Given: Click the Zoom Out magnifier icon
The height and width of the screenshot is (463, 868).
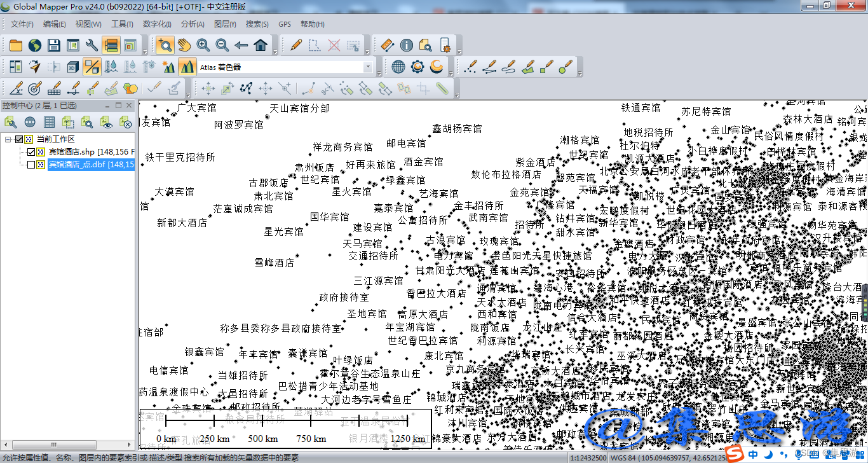Looking at the screenshot, I should point(222,45).
